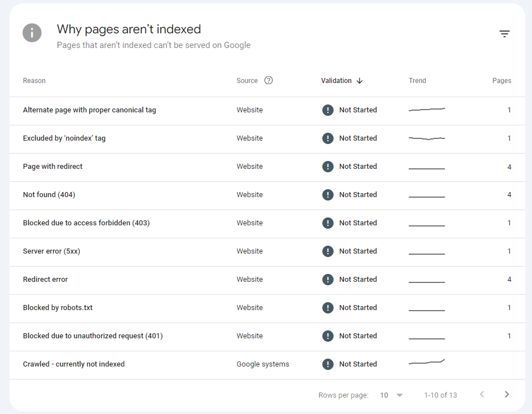Open 'Crawled - currently not indexed' reason

point(73,364)
